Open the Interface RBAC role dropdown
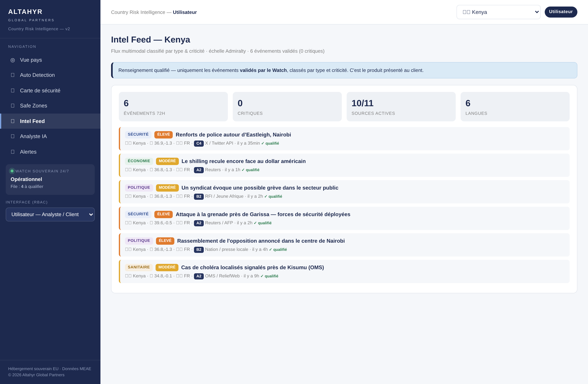 [50, 214]
